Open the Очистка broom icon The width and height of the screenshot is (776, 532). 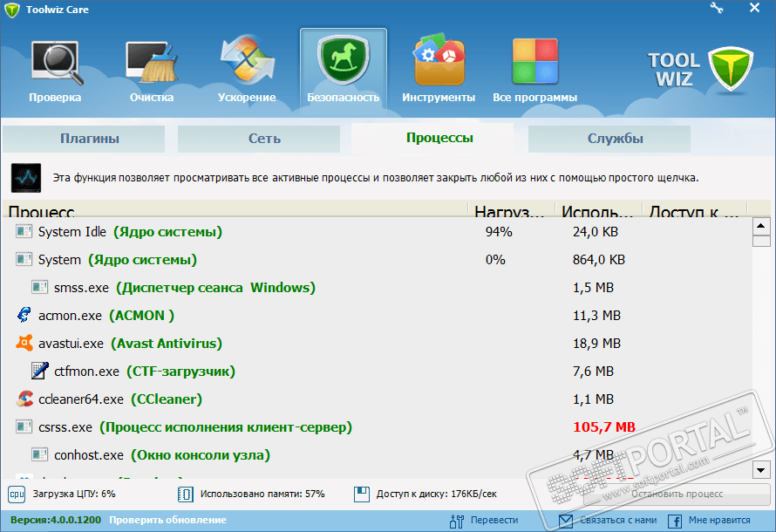coord(152,62)
